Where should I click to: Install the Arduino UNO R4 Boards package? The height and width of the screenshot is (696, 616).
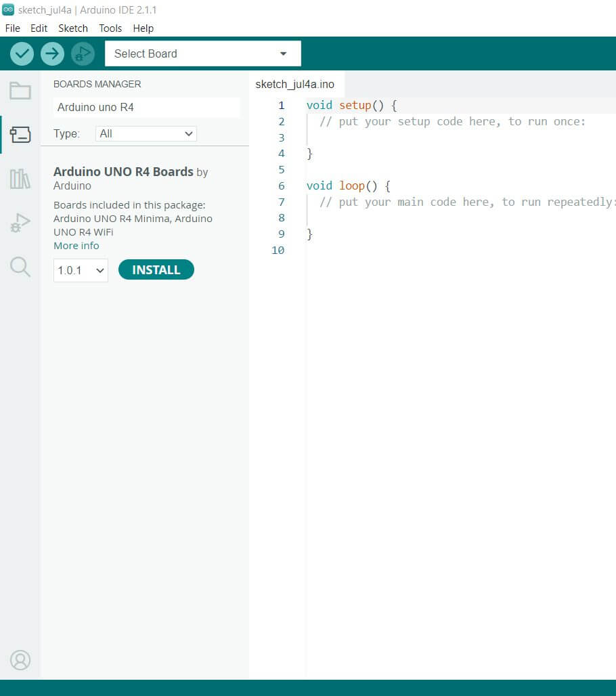click(156, 270)
